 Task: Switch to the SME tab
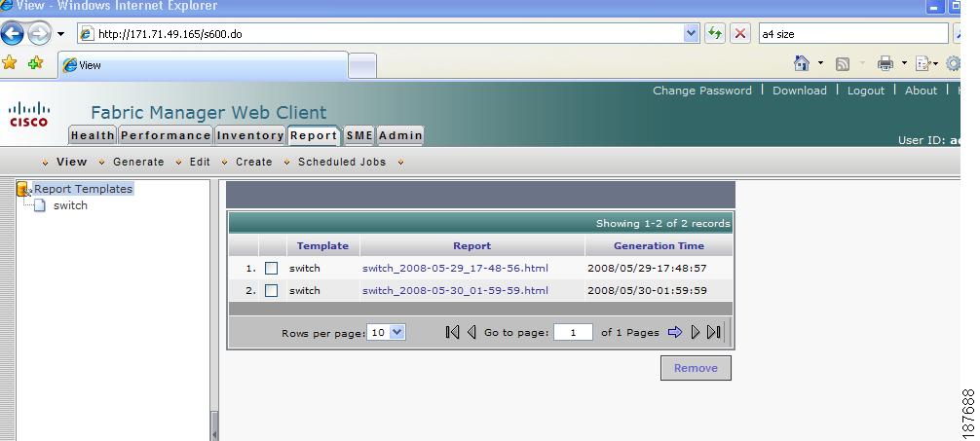[x=359, y=135]
